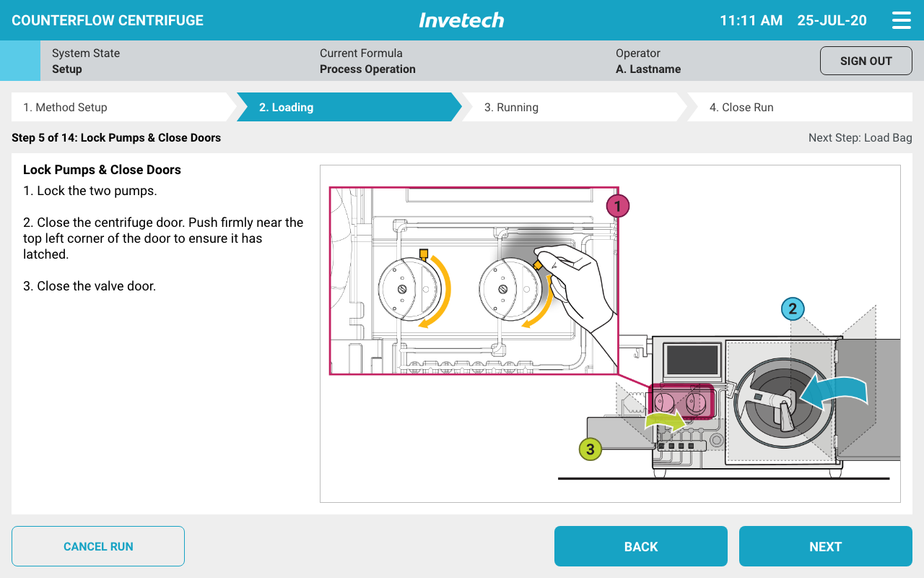Click the pink step 1 callout badge
This screenshot has width=924, height=578.
[x=617, y=207]
